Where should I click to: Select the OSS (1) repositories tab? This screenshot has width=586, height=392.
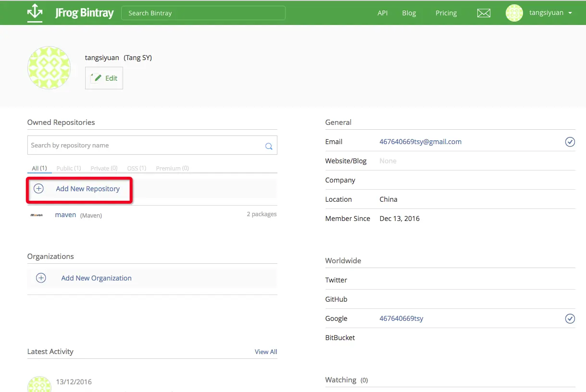(137, 168)
